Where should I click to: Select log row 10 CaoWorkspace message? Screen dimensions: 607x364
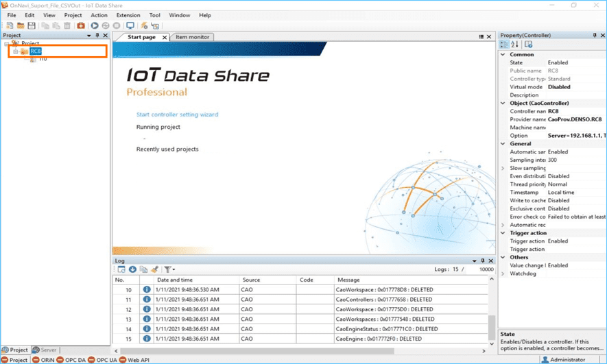click(x=300, y=290)
